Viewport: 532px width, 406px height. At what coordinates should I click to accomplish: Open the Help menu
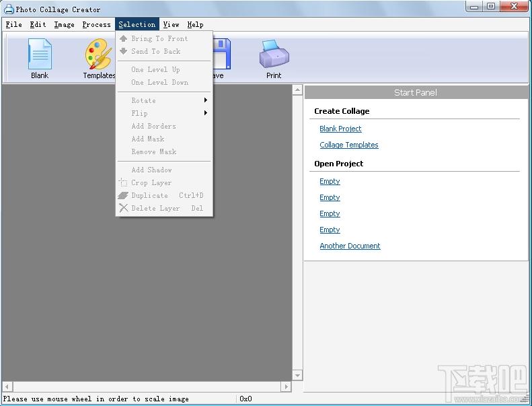(x=196, y=24)
